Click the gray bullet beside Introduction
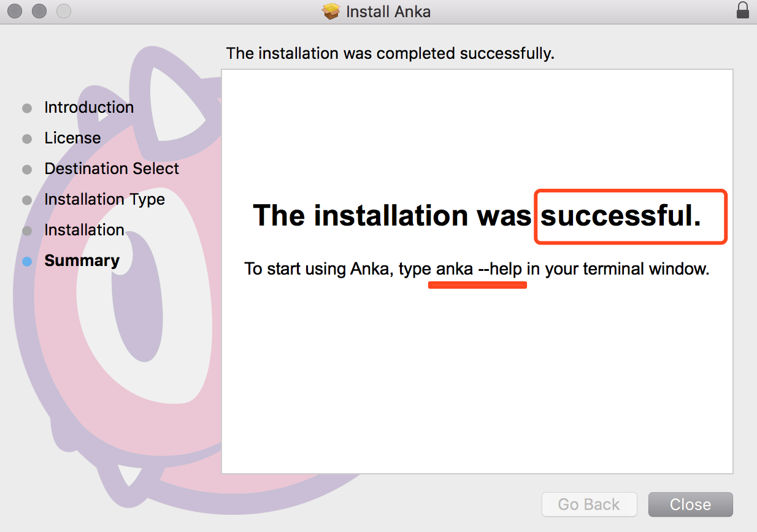This screenshot has width=757, height=532. [27, 108]
